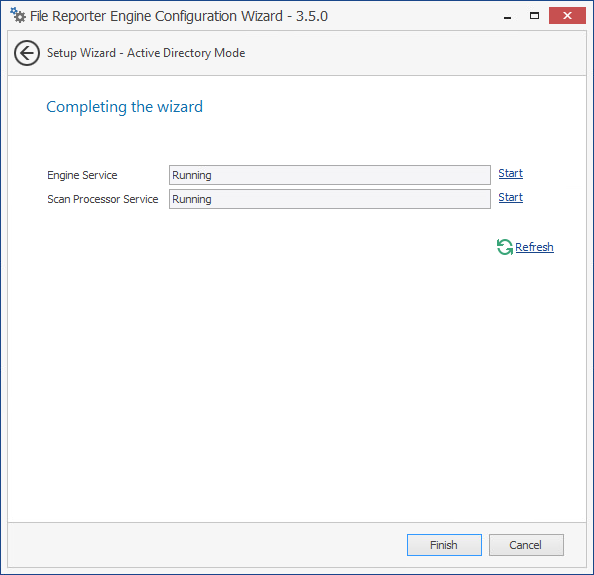Close the Configuration Wizard window

click(x=567, y=16)
